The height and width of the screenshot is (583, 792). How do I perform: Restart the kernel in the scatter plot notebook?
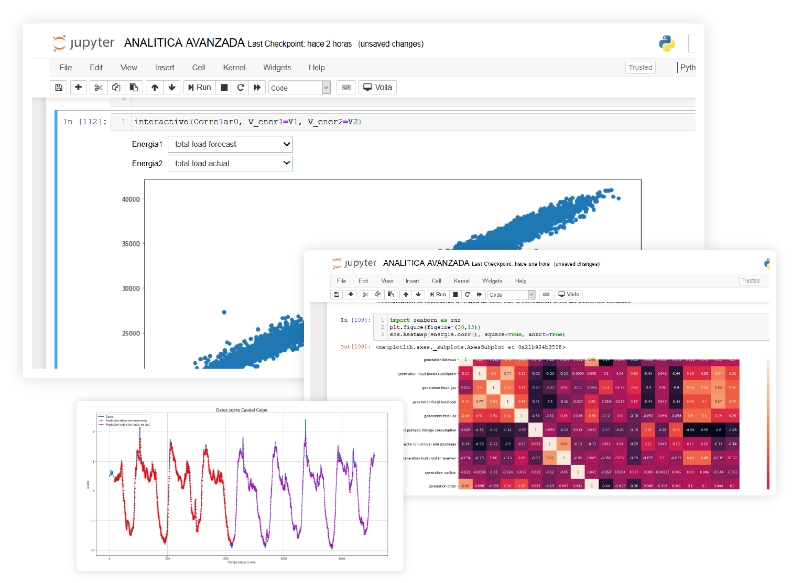coord(241,88)
